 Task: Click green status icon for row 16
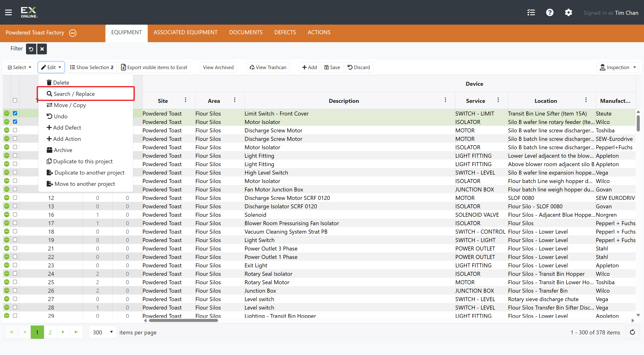[x=7, y=215]
